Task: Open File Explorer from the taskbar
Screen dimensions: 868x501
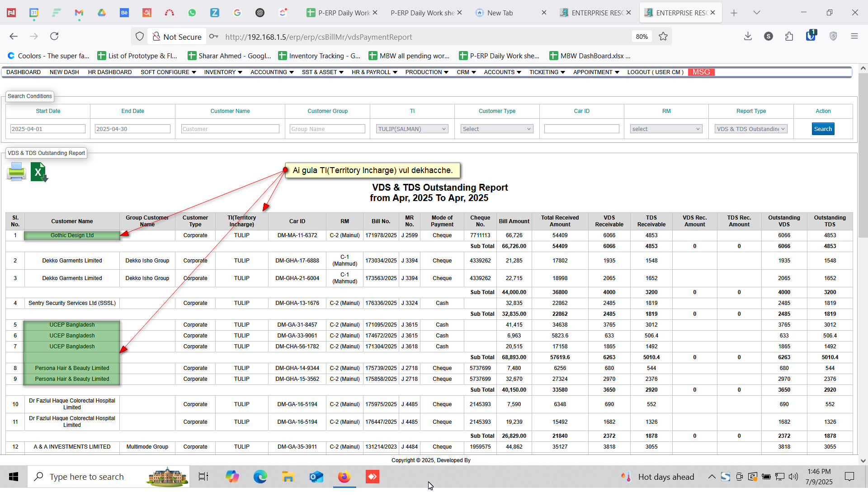Action: pos(288,477)
